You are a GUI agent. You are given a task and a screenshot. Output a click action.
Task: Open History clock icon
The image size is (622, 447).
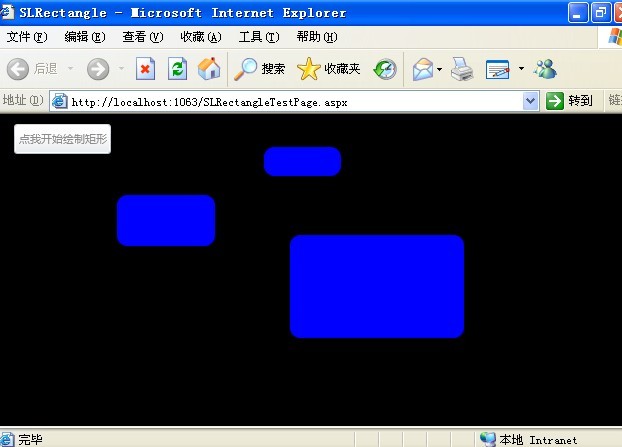click(x=385, y=69)
